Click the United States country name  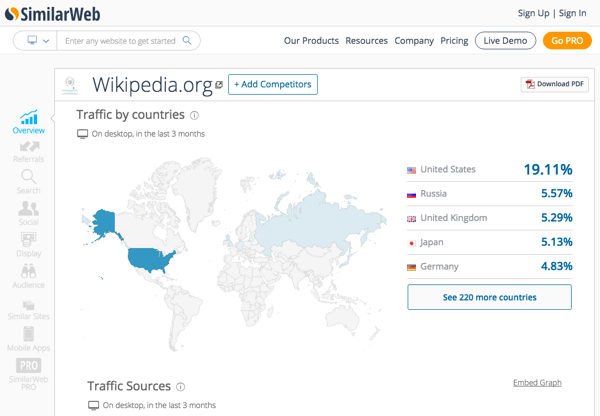[x=448, y=169]
